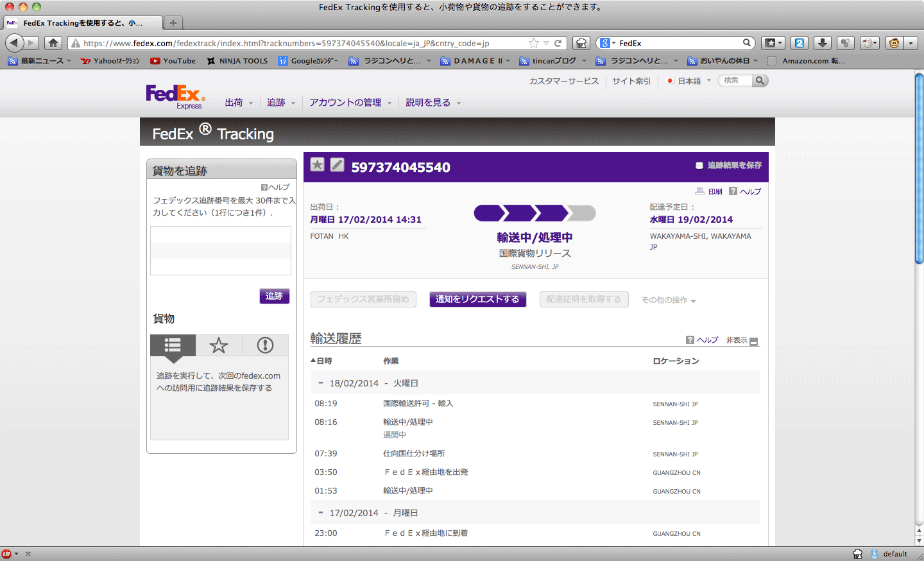Click the ABP icon in the status bar
This screenshot has width=924, height=561.
pyautogui.click(x=6, y=554)
